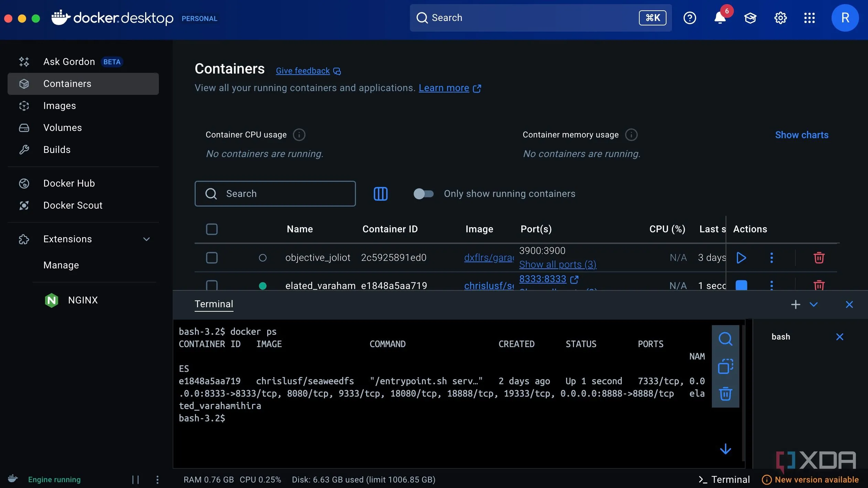
Task: Open more actions menu for objective_joliot
Action: pyautogui.click(x=771, y=258)
